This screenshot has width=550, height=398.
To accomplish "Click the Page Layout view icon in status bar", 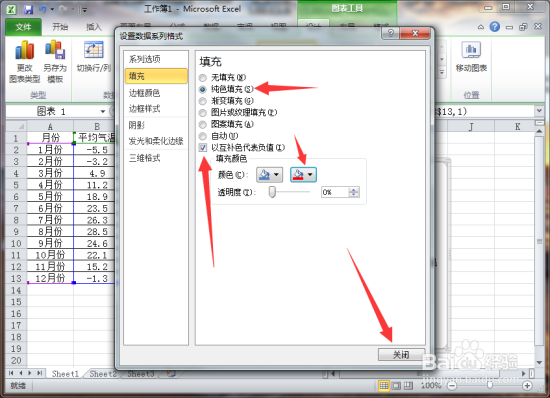I will point(396,386).
